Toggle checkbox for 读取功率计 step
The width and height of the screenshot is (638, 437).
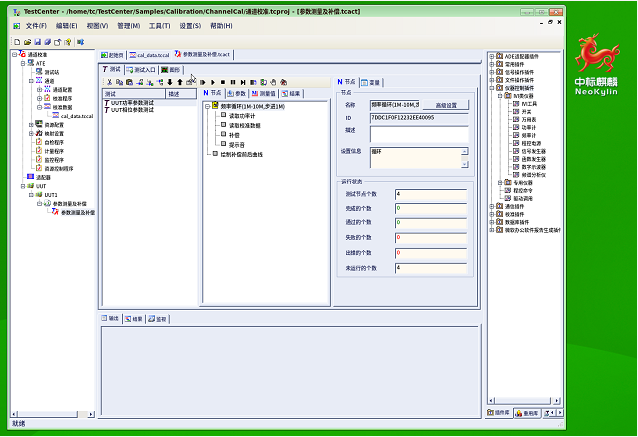(x=222, y=115)
